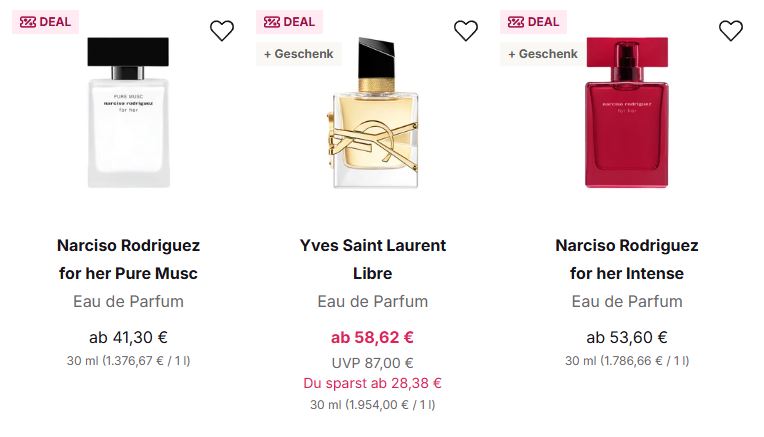The image size is (764, 437).
Task: Open the white Pure Musc bottle image
Action: tap(128, 113)
